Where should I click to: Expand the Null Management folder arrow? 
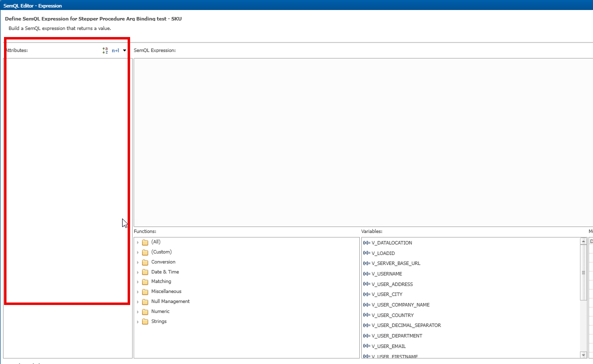(x=138, y=301)
